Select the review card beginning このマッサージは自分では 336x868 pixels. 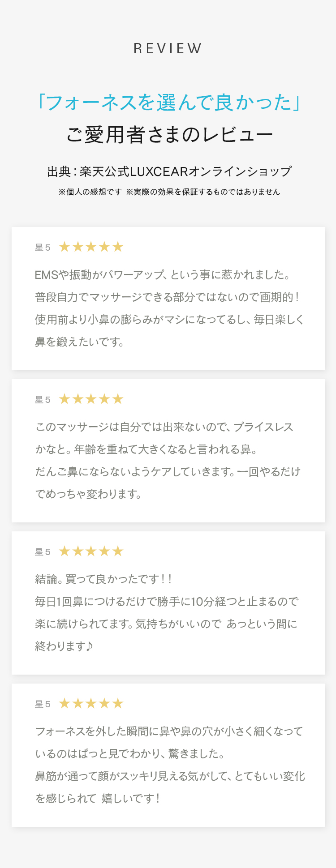click(168, 451)
